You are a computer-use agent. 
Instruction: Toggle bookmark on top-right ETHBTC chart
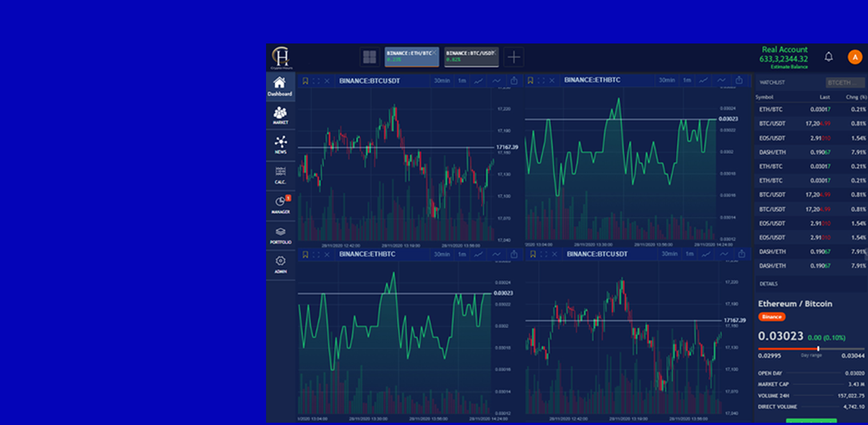pos(530,81)
